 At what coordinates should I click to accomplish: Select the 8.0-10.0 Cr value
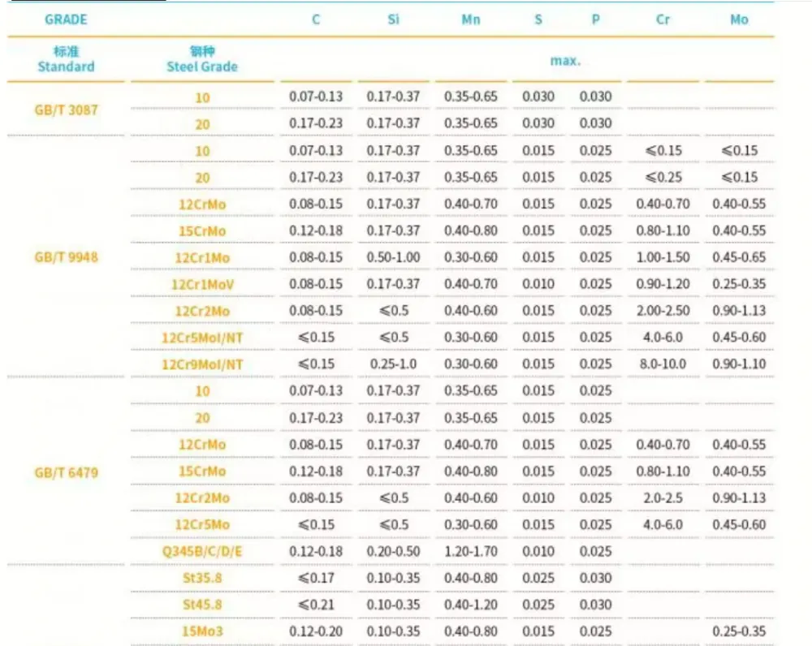pyautogui.click(x=663, y=364)
